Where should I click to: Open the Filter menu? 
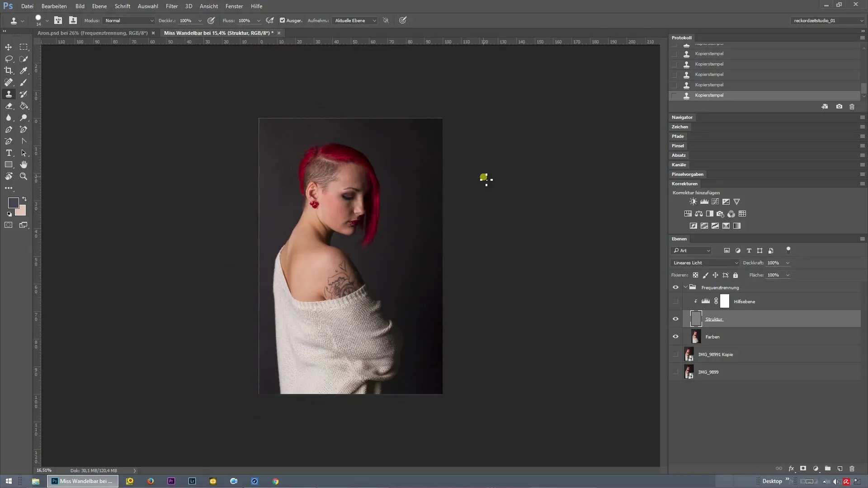click(172, 6)
